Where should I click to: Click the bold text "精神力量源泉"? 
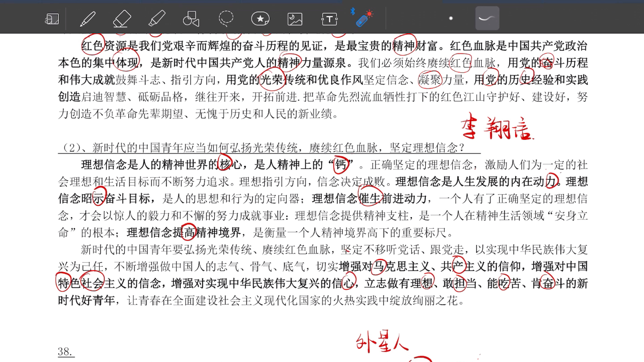[x=312, y=63]
